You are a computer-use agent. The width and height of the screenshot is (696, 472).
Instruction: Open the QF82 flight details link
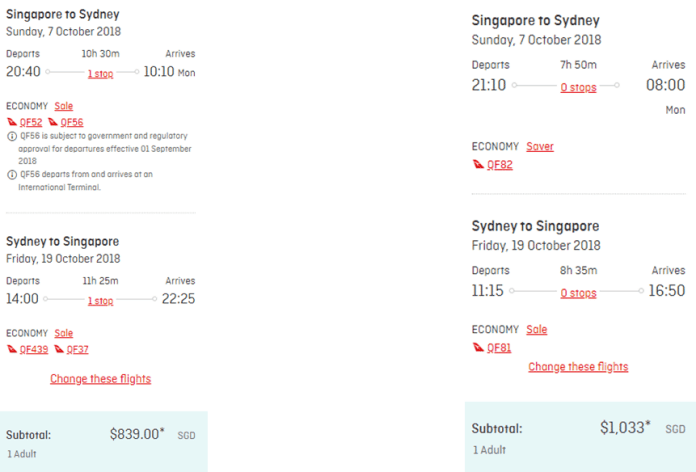coord(500,165)
